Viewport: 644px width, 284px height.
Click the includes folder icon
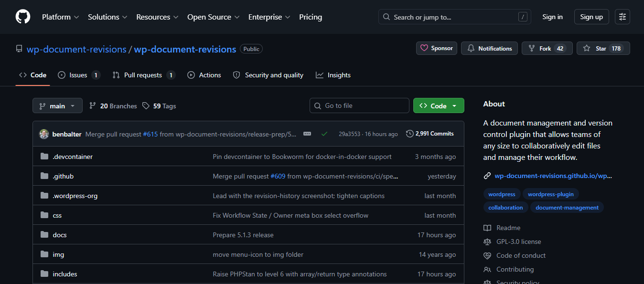click(x=44, y=274)
